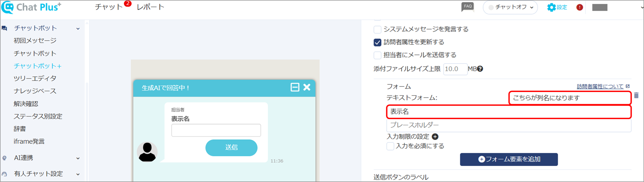The image size is (644, 182).
Task: Check 入力を必須にする checkbox
Action: [x=390, y=146]
